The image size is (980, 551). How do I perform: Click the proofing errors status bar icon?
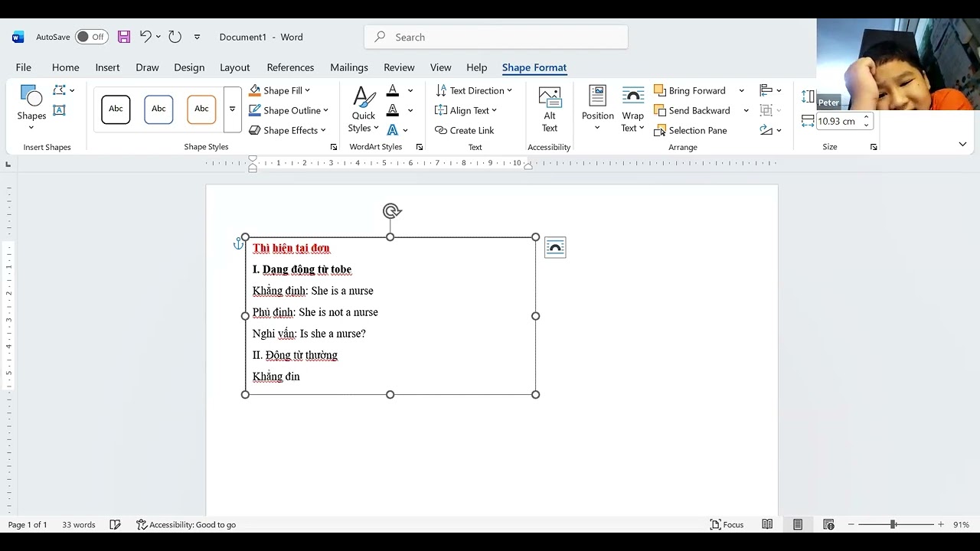tap(115, 524)
